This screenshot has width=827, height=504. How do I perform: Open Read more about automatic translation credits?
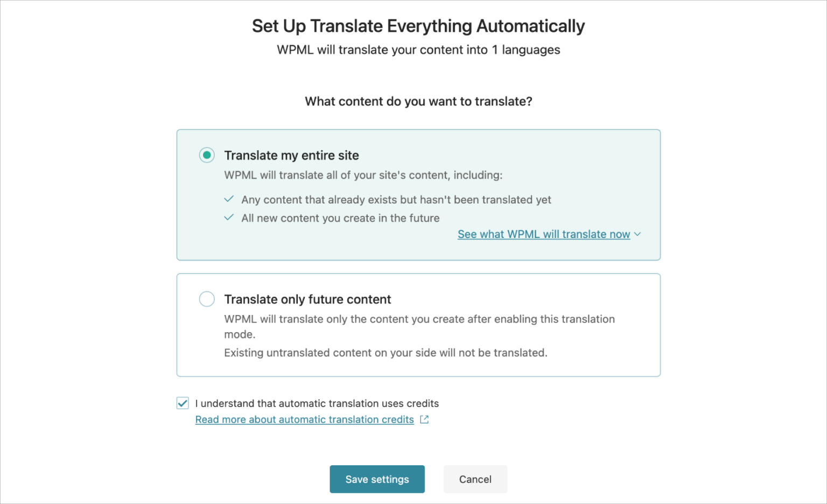304,419
